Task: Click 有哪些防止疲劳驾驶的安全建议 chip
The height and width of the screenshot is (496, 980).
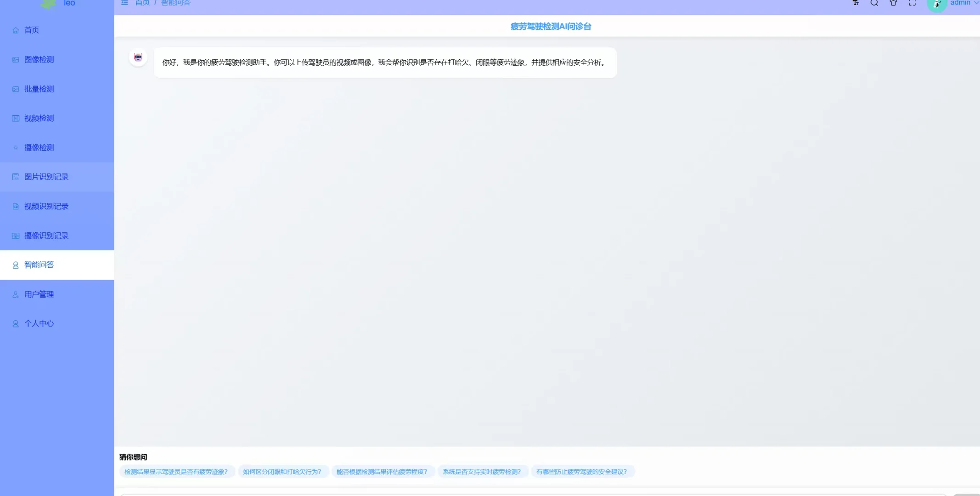Action: pos(582,471)
